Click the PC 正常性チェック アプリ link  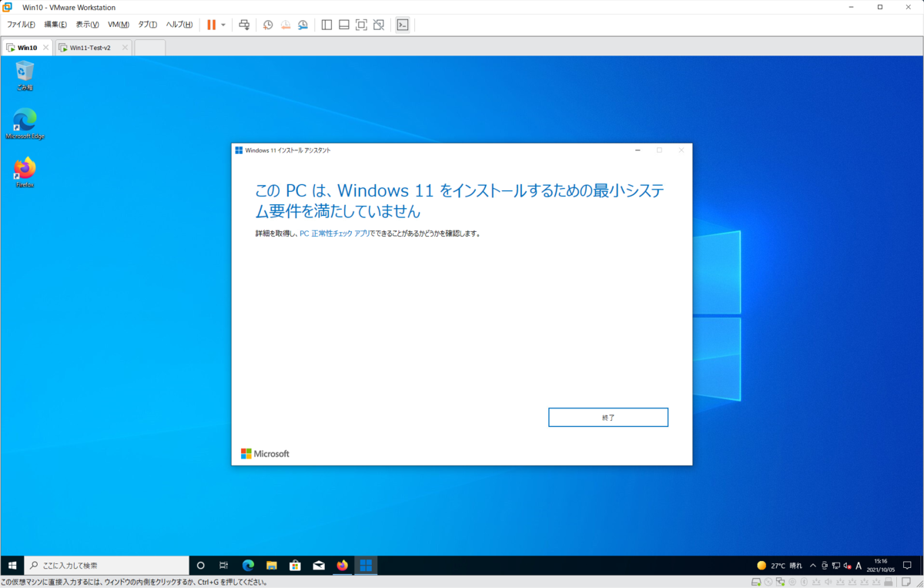333,234
